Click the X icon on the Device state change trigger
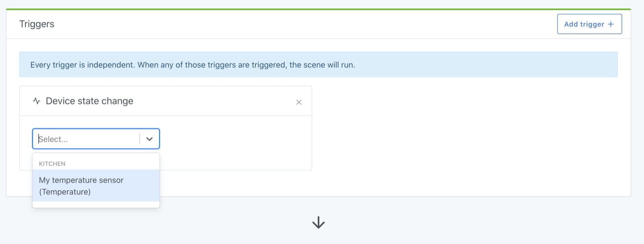The height and width of the screenshot is (244, 644). (299, 102)
